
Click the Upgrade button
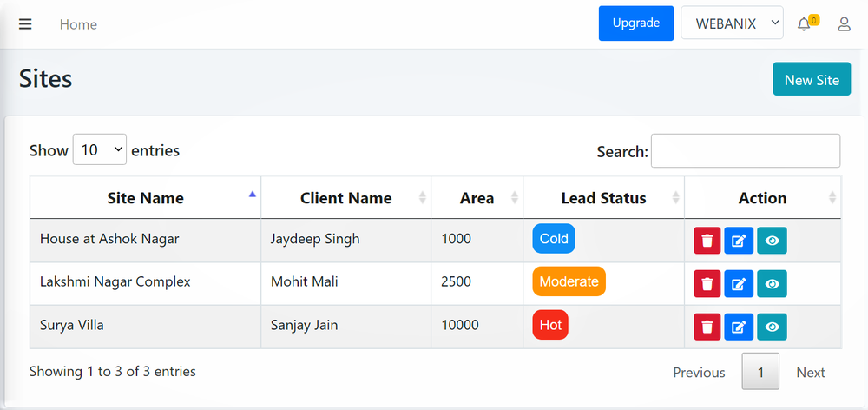[x=636, y=23]
